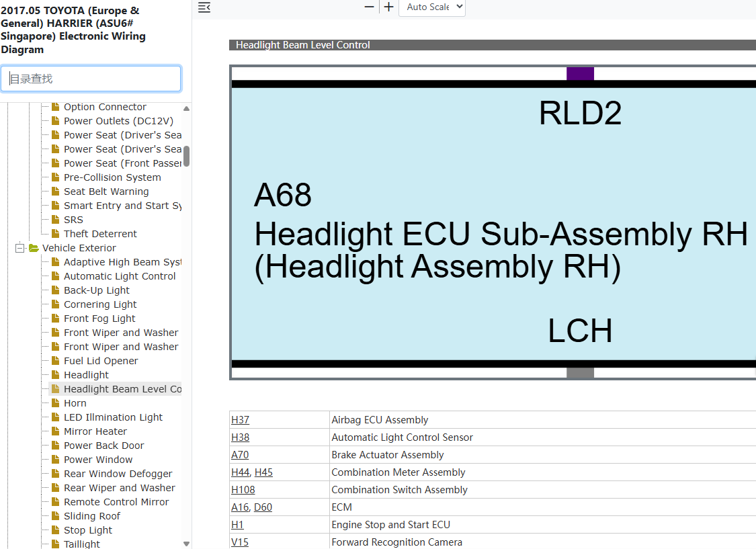Open the H108 connector link
The height and width of the screenshot is (549, 756).
tap(243, 490)
